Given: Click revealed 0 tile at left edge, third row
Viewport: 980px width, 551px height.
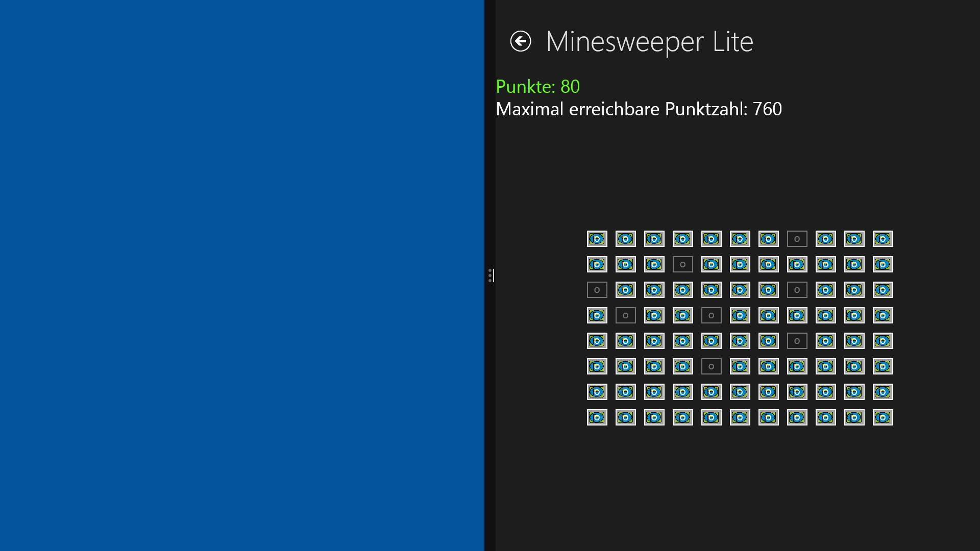Looking at the screenshot, I should (x=597, y=290).
